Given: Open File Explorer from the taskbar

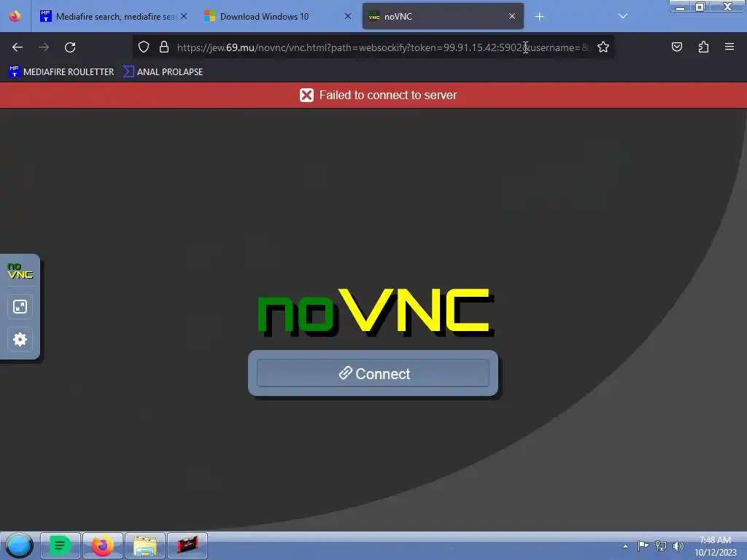Looking at the screenshot, I should [145, 545].
